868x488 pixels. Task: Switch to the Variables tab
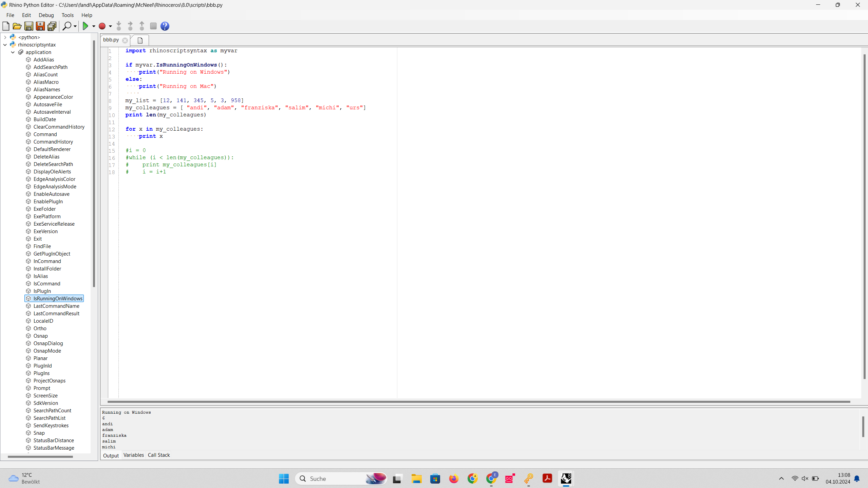coord(133,455)
